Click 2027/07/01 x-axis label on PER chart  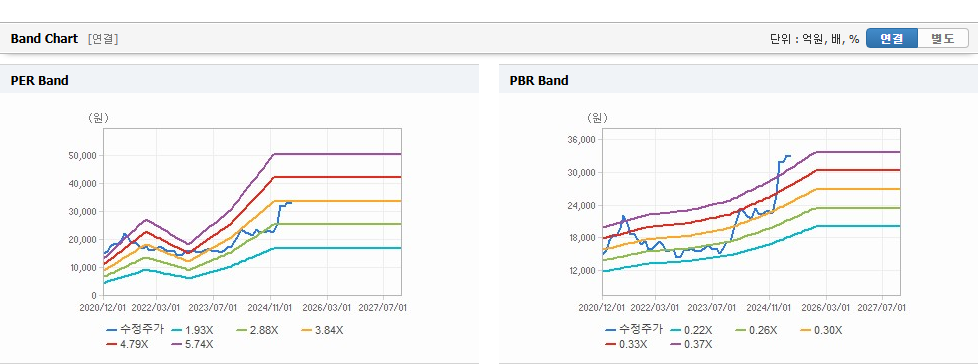click(x=383, y=307)
